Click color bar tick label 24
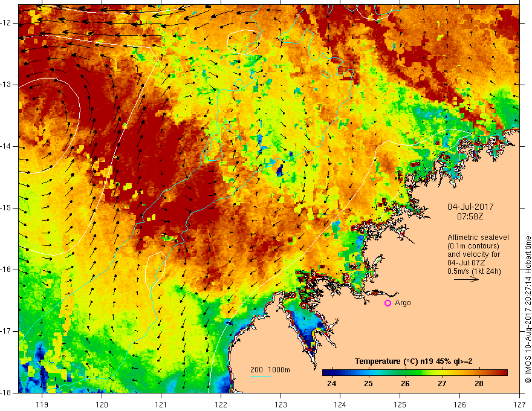This screenshot has height=411, width=532. [331, 384]
